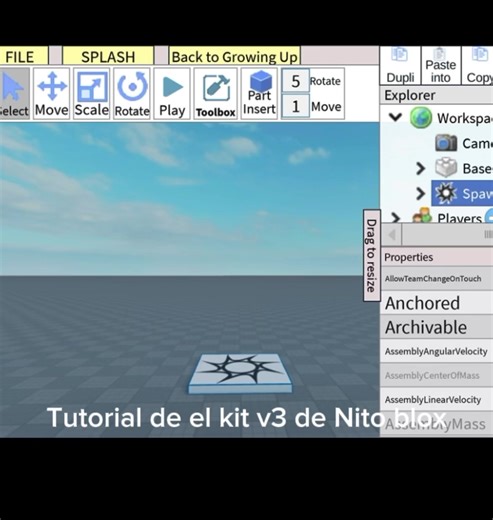Click the Paste into button

[x=441, y=66]
